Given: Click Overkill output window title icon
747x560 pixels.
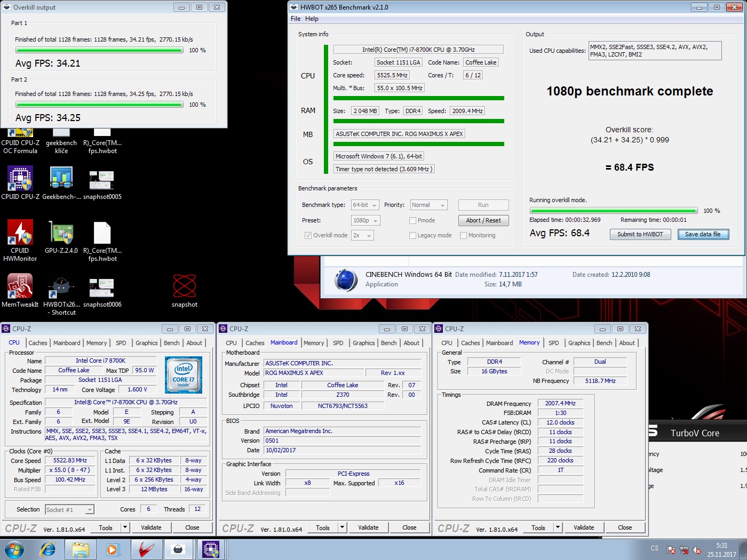Looking at the screenshot, I should click(x=7, y=7).
